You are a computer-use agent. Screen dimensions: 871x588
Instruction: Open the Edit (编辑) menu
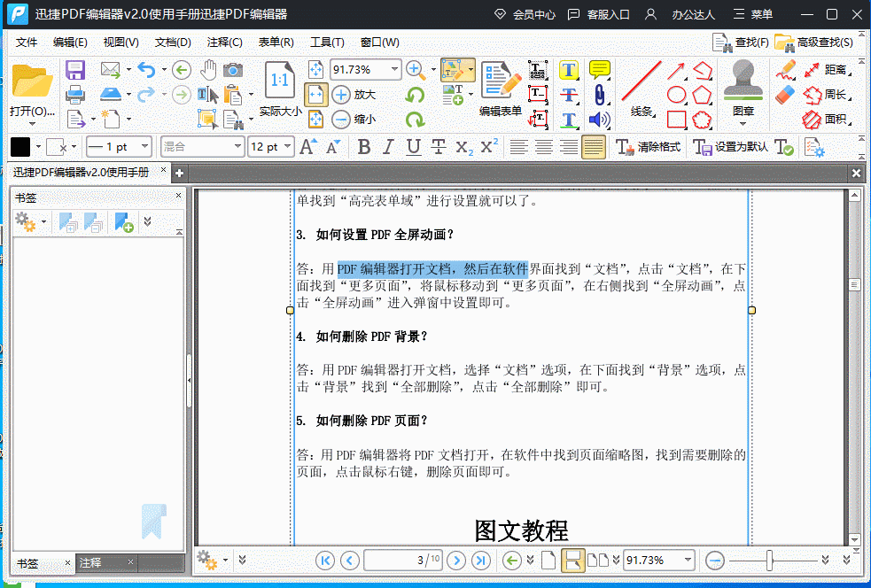coord(70,43)
